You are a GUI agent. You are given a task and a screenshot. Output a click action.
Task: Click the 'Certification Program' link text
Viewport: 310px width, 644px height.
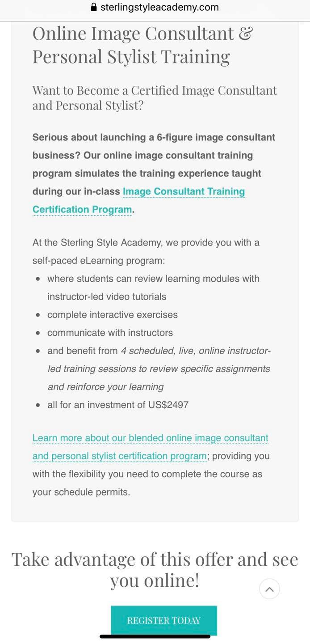pyautogui.click(x=82, y=209)
